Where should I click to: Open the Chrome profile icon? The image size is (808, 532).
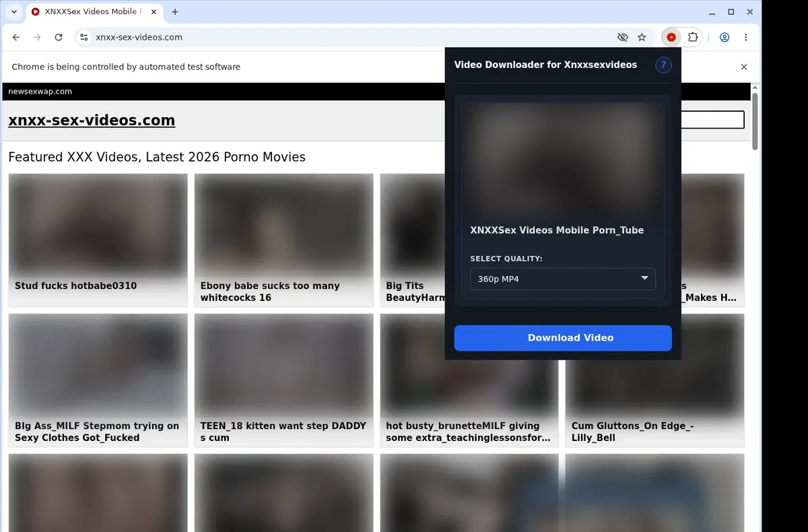pyautogui.click(x=725, y=38)
